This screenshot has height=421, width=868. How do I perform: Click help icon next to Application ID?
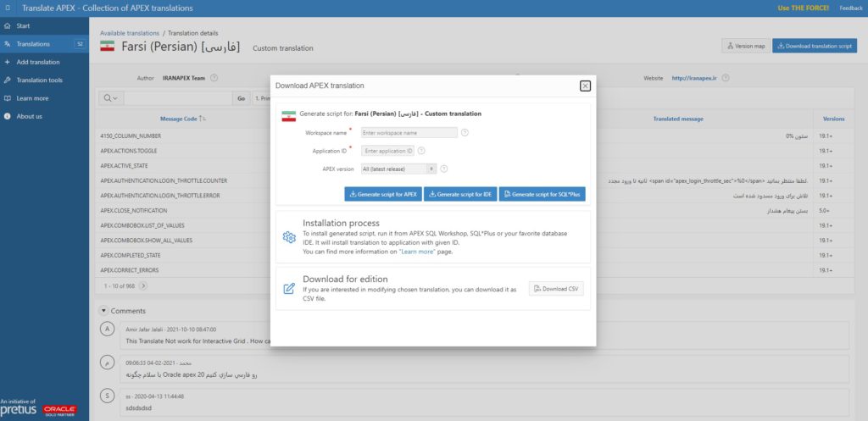[x=422, y=151]
